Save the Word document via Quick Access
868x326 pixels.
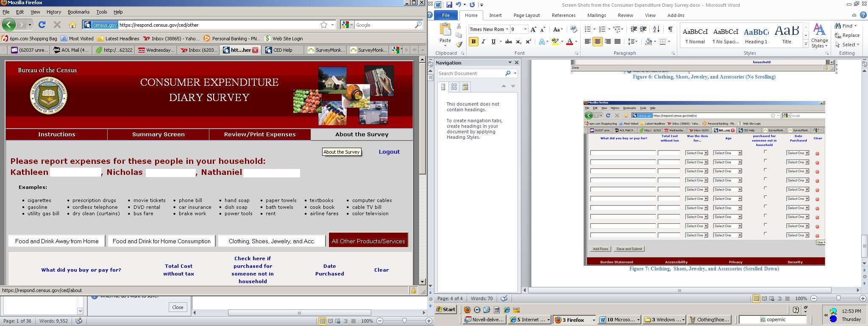pos(449,5)
